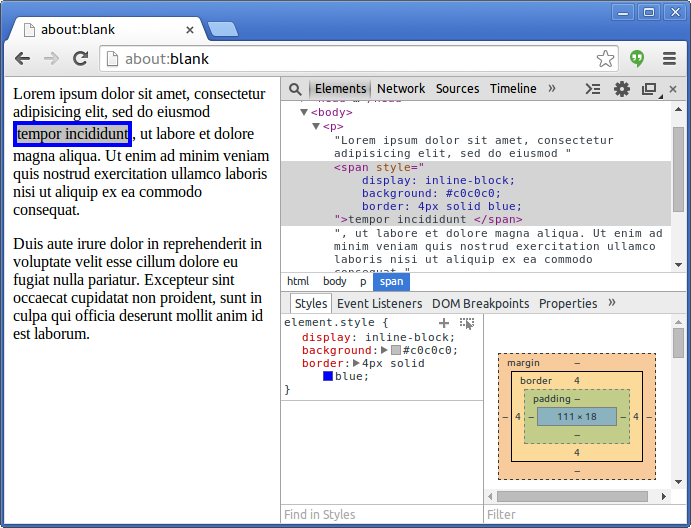Reload the page with the refresh icon

[80, 59]
